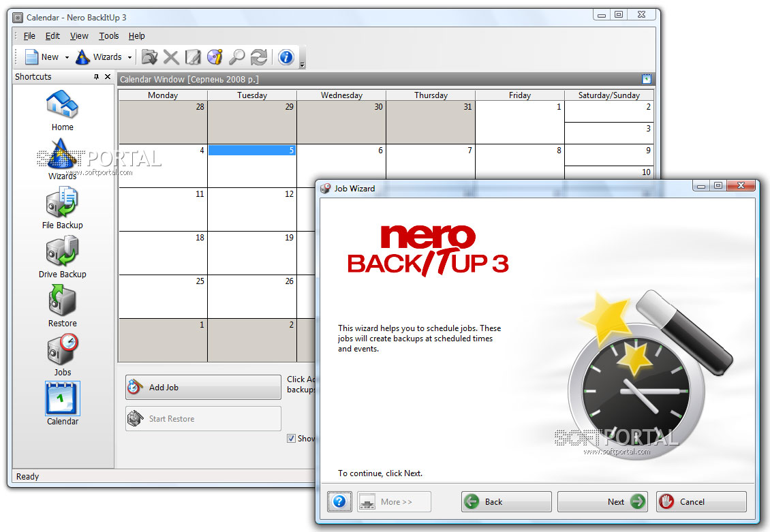Screen dimensions: 770x532
Task: Open Jobs in the Shortcuts panel
Action: click(63, 356)
